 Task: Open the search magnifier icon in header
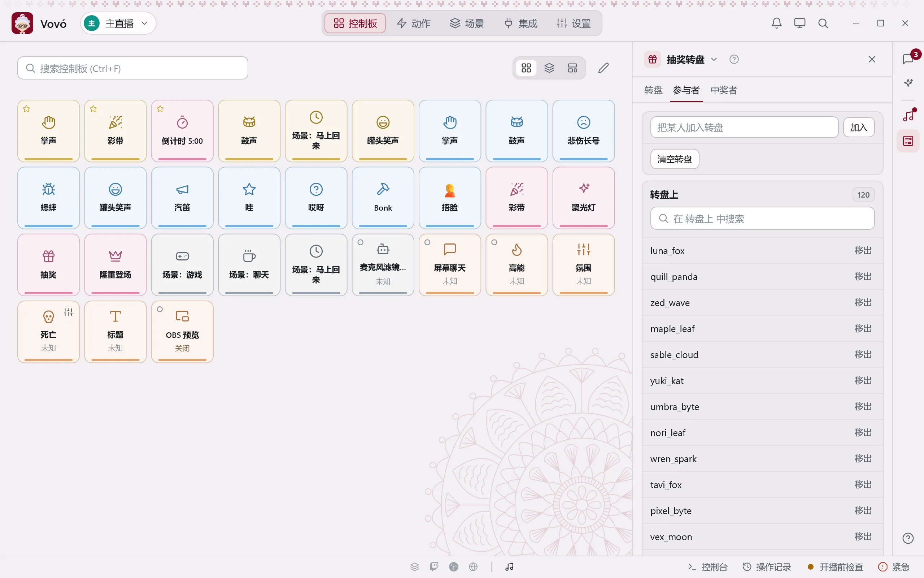click(823, 23)
